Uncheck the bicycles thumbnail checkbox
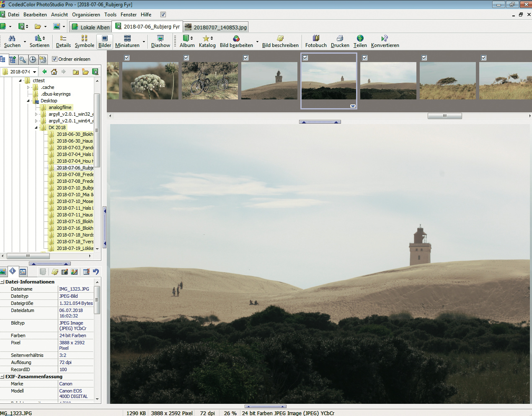Screen dimensions: 532x416 (x=186, y=58)
